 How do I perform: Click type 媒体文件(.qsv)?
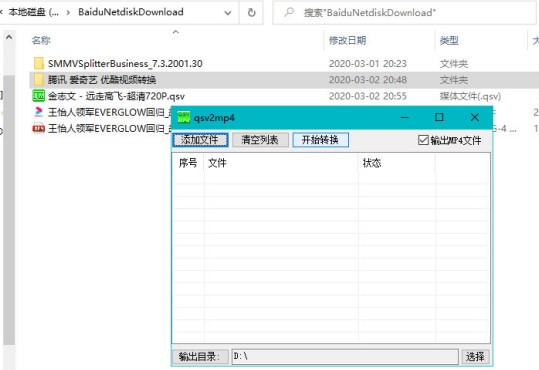tap(470, 96)
